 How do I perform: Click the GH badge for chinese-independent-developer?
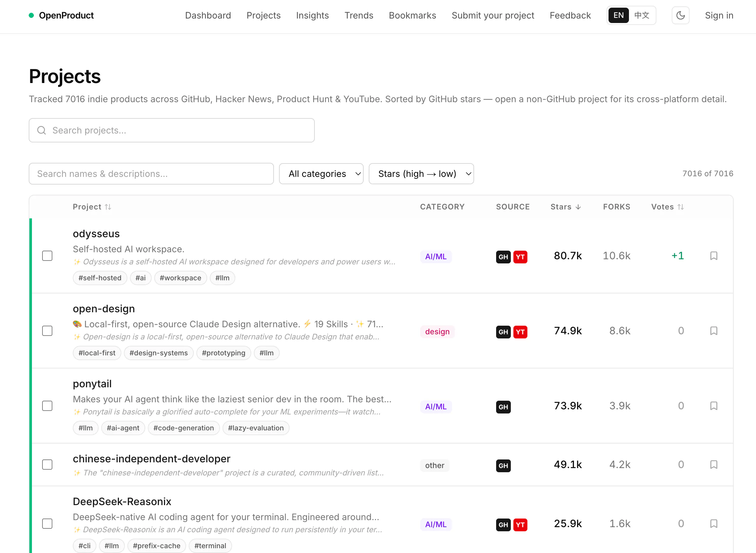(503, 466)
